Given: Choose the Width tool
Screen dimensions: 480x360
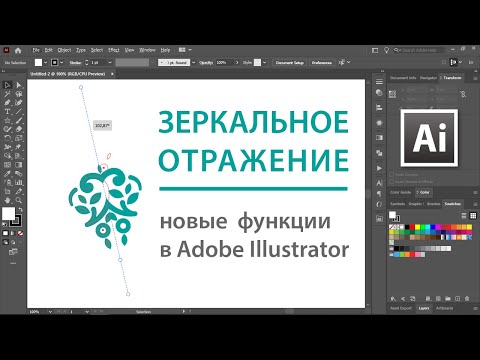Looking at the screenshot, I should click(8, 147).
